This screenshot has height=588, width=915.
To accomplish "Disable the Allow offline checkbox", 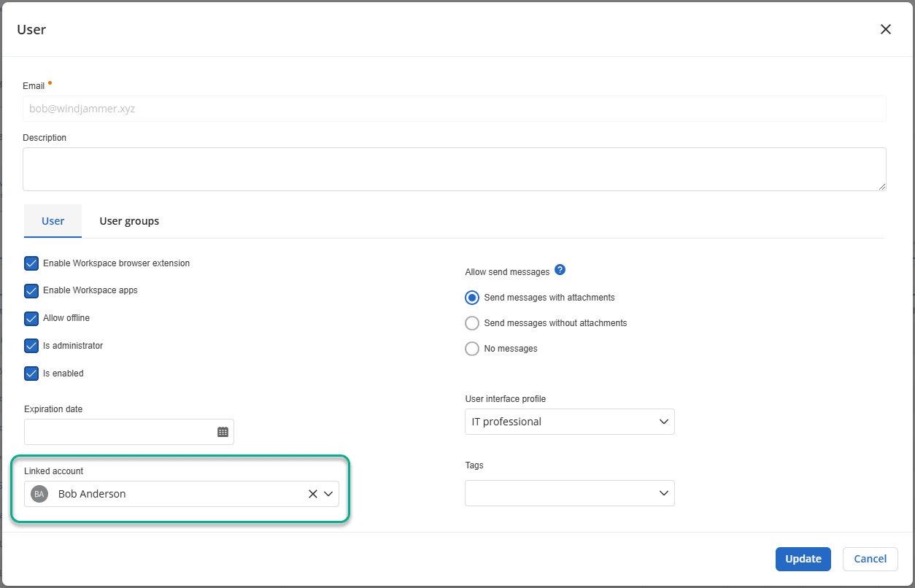I will [31, 319].
